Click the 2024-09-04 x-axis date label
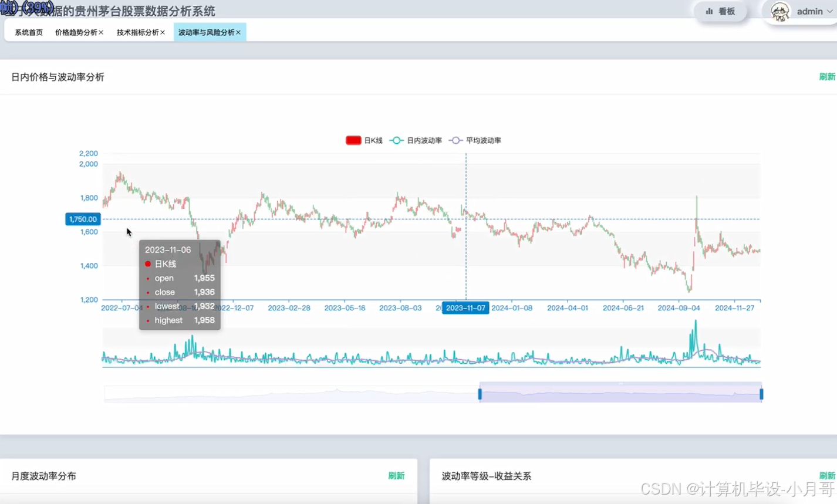Image resolution: width=837 pixels, height=504 pixels. point(679,308)
